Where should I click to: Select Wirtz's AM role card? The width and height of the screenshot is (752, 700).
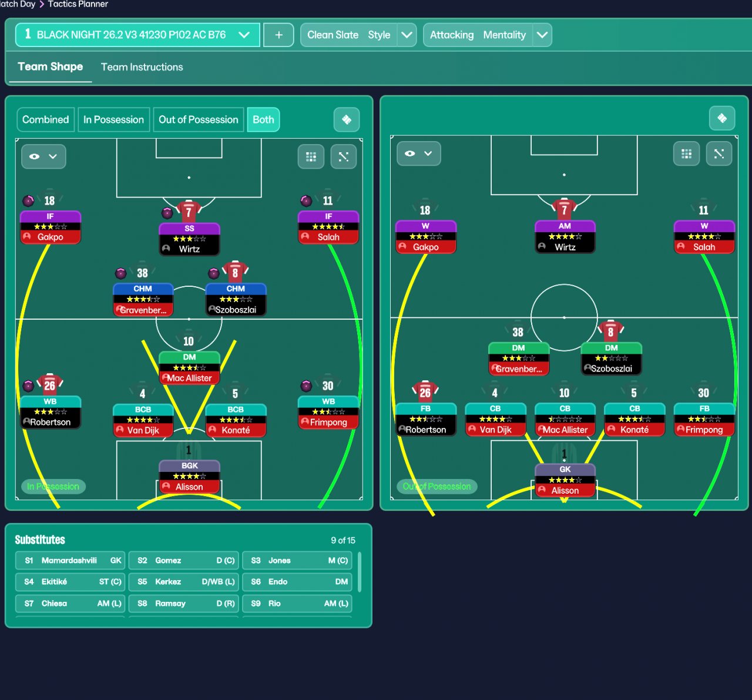click(565, 236)
